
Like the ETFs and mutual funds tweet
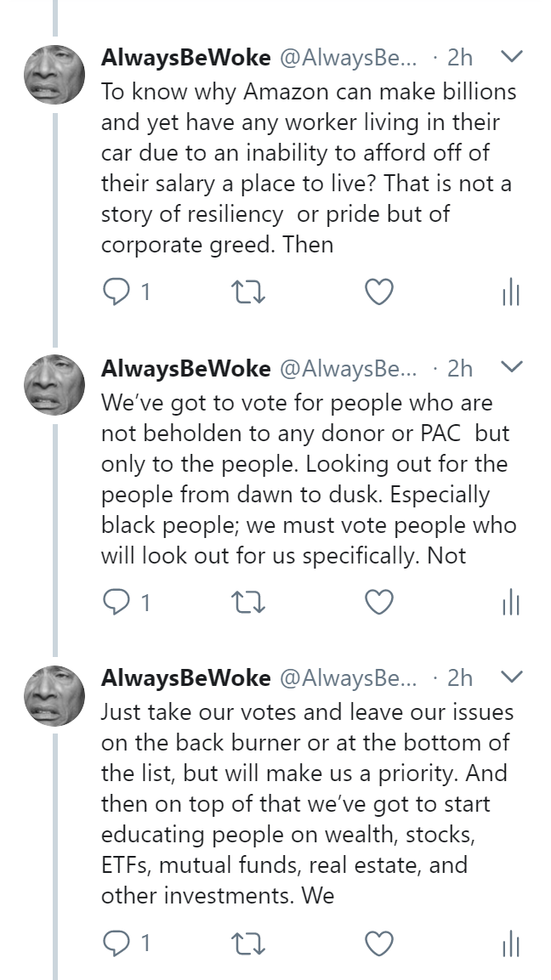coord(378,943)
